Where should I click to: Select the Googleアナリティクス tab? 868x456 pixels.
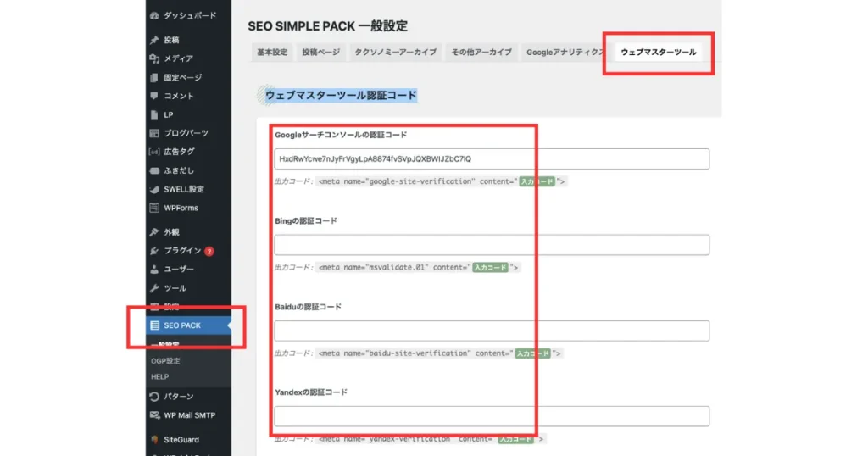(565, 52)
